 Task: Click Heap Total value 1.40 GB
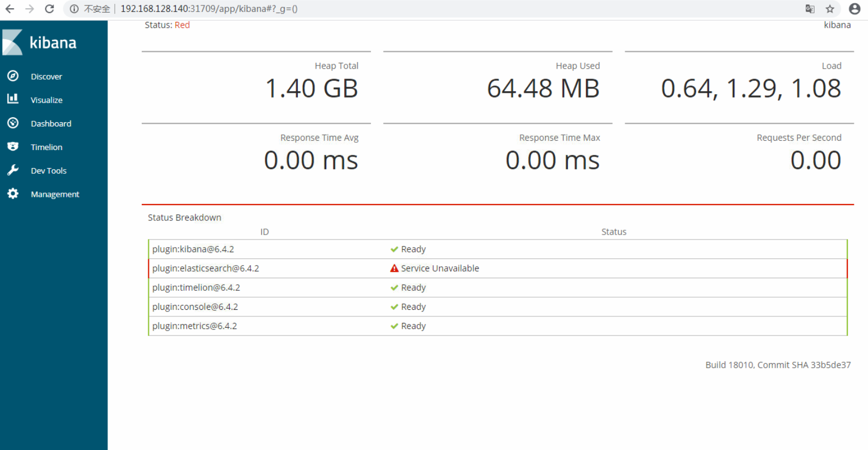[x=312, y=88]
